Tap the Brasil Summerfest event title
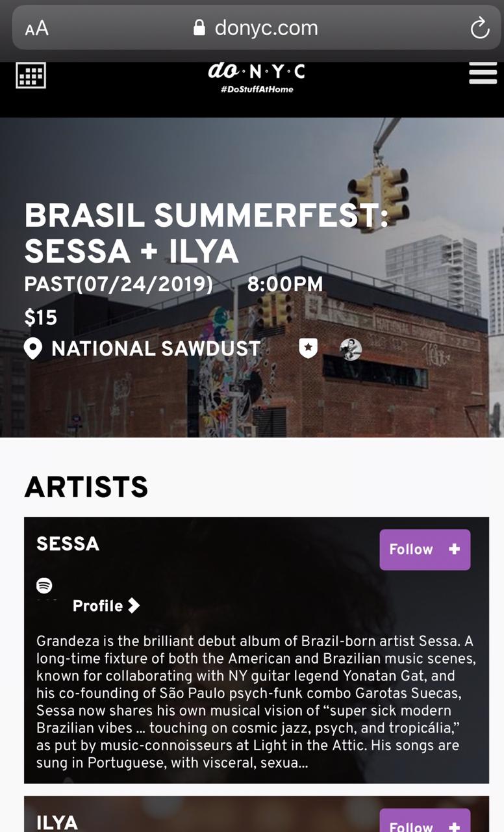 [205, 233]
